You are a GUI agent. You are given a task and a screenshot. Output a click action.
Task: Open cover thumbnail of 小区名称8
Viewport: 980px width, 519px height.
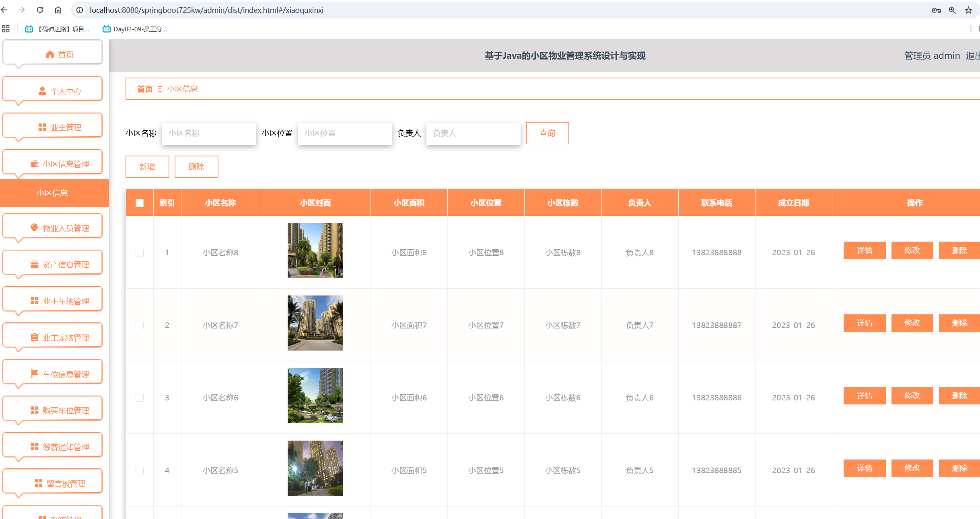pyautogui.click(x=315, y=250)
